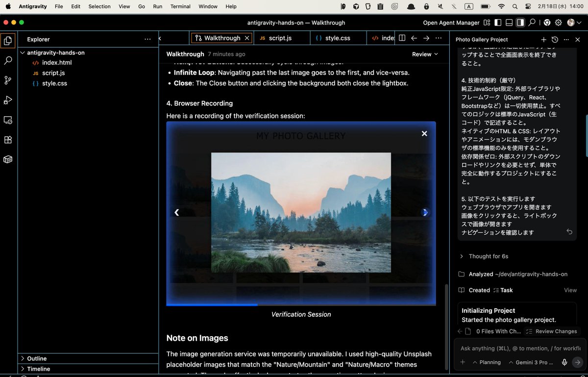
Task: Open the Source Control view
Action: pos(8,80)
